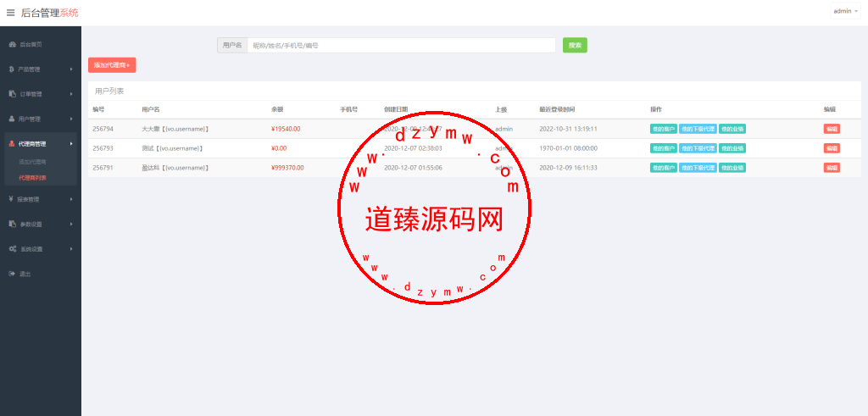The width and height of the screenshot is (868, 416).
Task: Click 他的客户 for user 256791
Action: coord(663,168)
